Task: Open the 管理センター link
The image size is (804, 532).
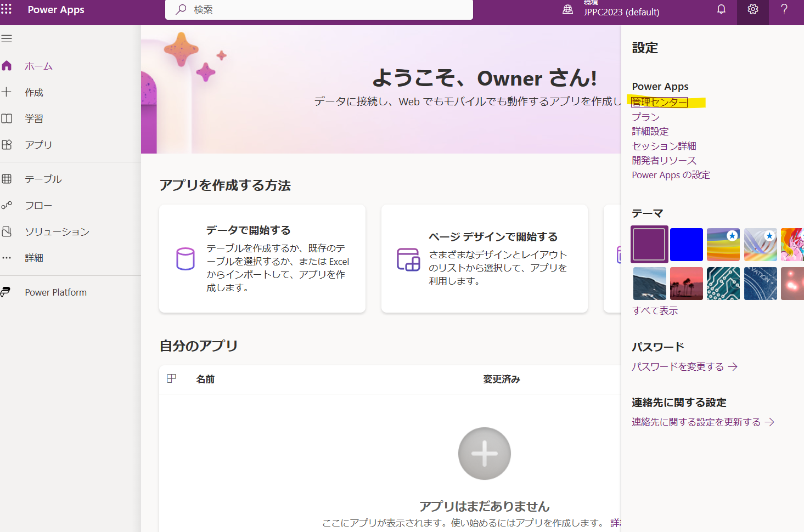Action: (x=659, y=102)
